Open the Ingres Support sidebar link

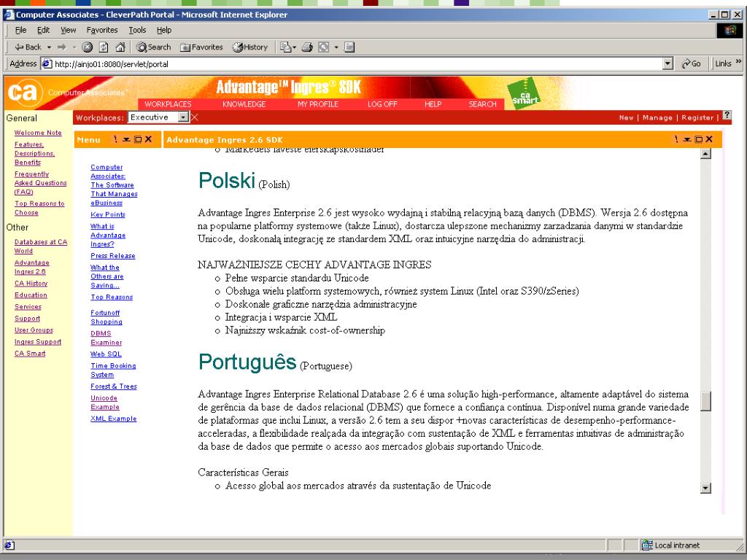[38, 342]
